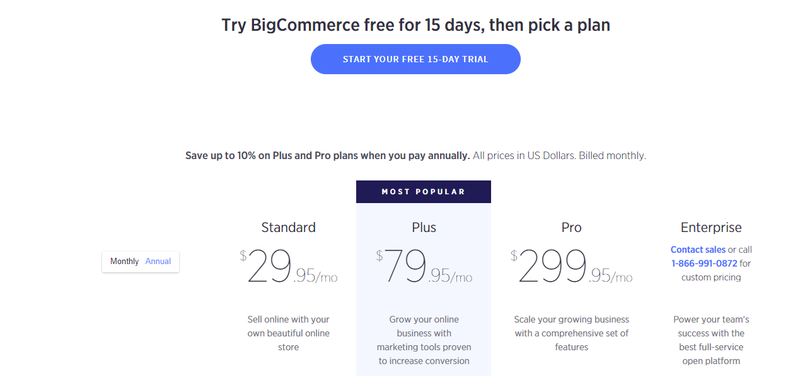Viewport: 800px width, 376px height.
Task: Select the Pro plan heading
Action: [x=571, y=227]
